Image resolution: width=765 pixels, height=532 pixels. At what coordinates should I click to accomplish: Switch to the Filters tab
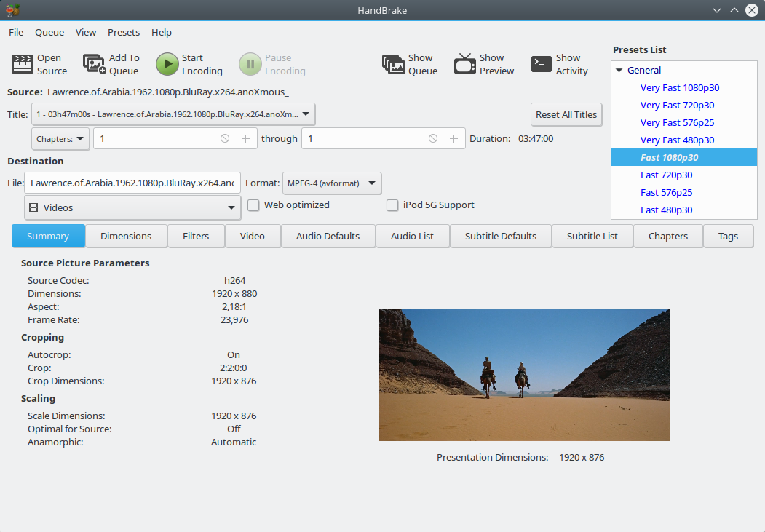pyautogui.click(x=196, y=236)
